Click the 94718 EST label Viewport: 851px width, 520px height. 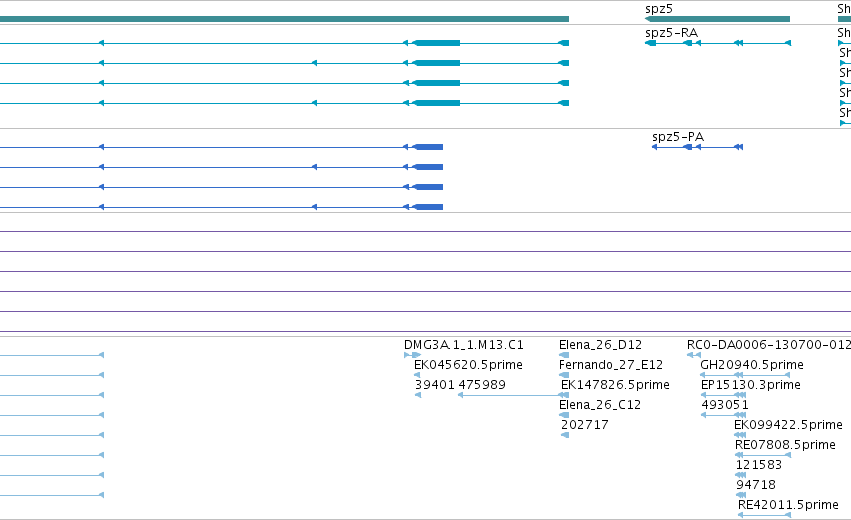click(755, 485)
